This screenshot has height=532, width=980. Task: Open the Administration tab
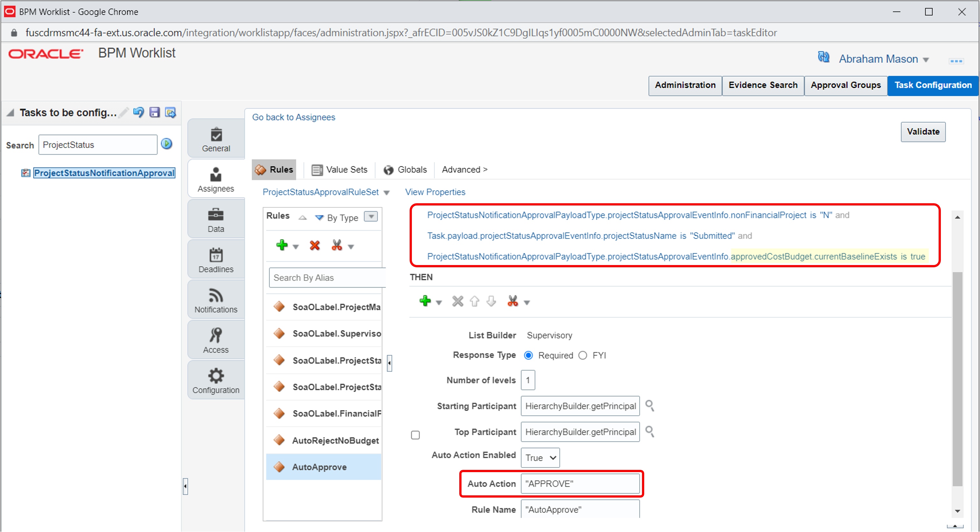685,85
